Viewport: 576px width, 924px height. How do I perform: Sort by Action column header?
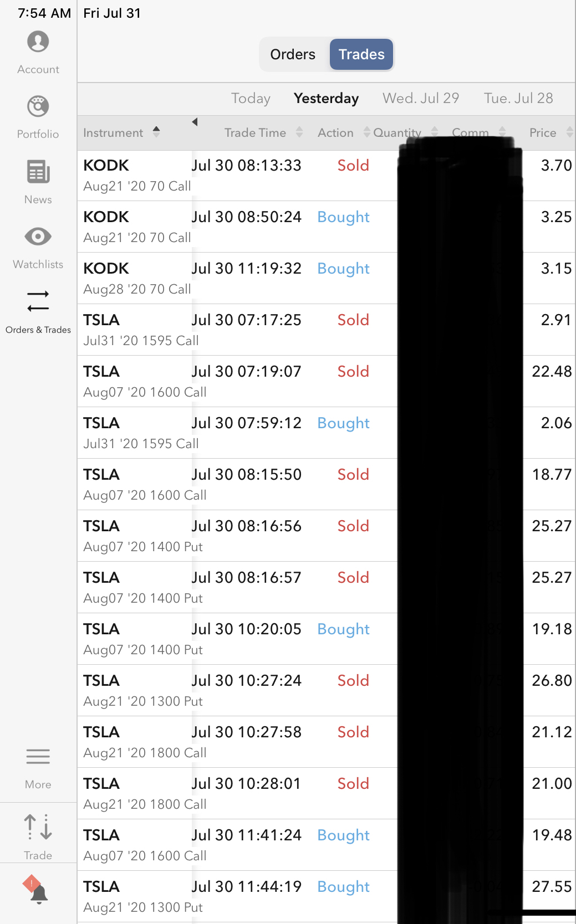coord(336,133)
